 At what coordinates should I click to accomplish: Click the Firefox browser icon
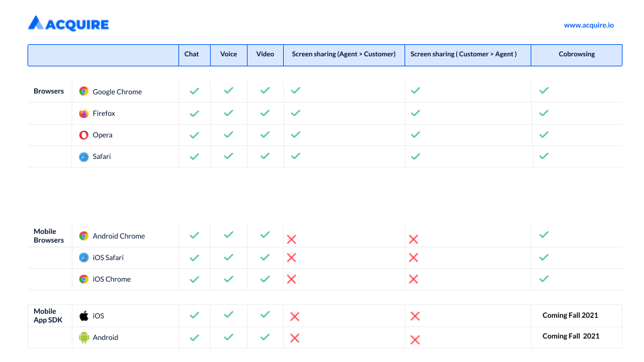(x=84, y=113)
